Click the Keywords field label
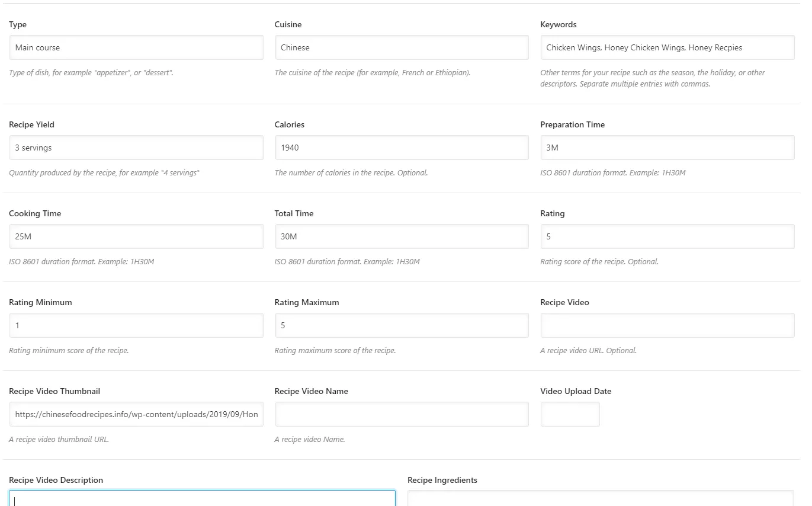Image resolution: width=812 pixels, height=506 pixels. 559,25
